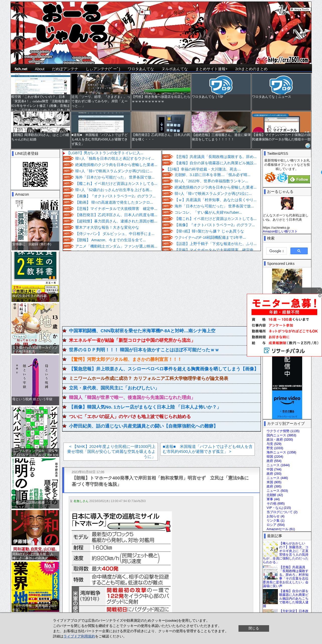Open 2chまとめのまとめ in navigation bar

pyautogui.click(x=251, y=69)
